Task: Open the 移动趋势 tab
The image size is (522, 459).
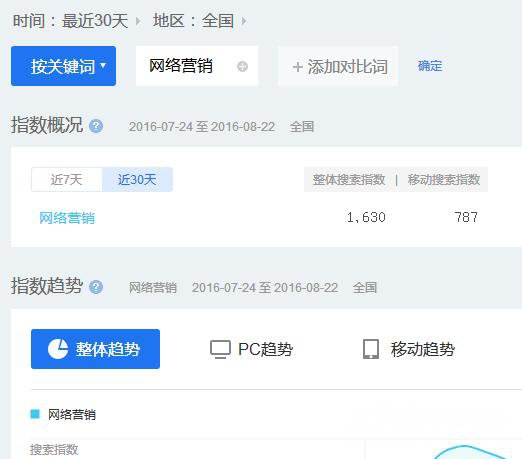Action: (x=409, y=349)
